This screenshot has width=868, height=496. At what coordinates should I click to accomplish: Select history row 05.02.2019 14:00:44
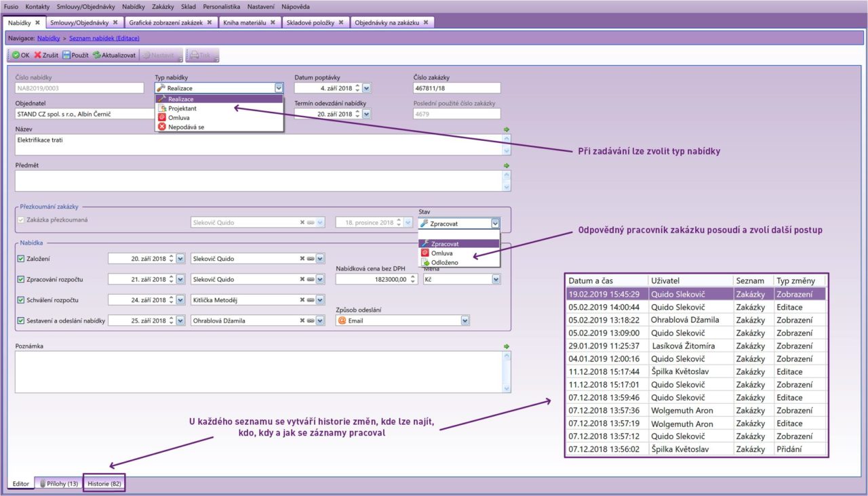click(696, 307)
